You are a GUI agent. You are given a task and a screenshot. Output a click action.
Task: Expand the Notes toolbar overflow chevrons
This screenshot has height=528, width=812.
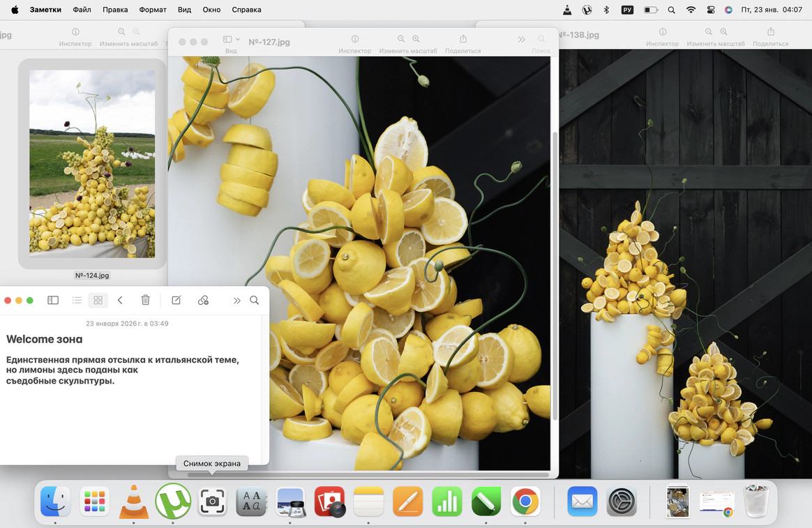click(x=236, y=300)
